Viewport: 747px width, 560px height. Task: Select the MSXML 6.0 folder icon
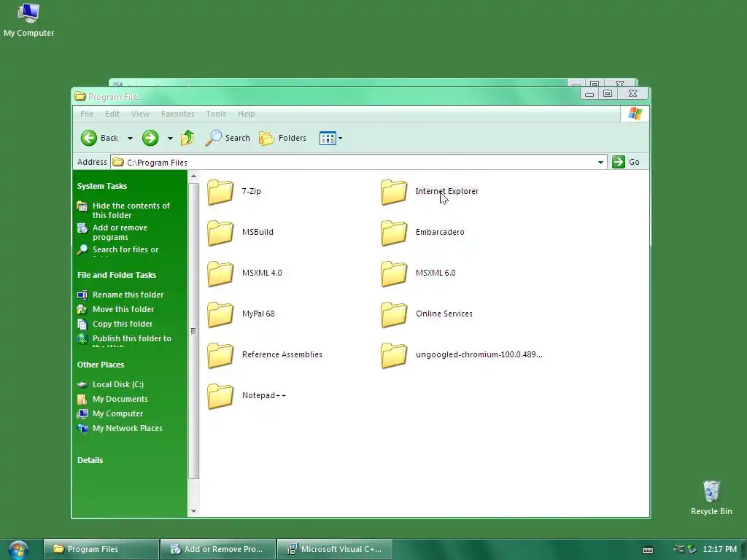point(394,273)
